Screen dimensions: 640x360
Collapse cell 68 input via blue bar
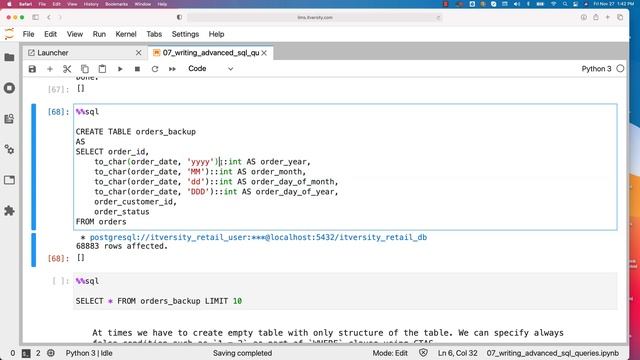tap(33, 167)
